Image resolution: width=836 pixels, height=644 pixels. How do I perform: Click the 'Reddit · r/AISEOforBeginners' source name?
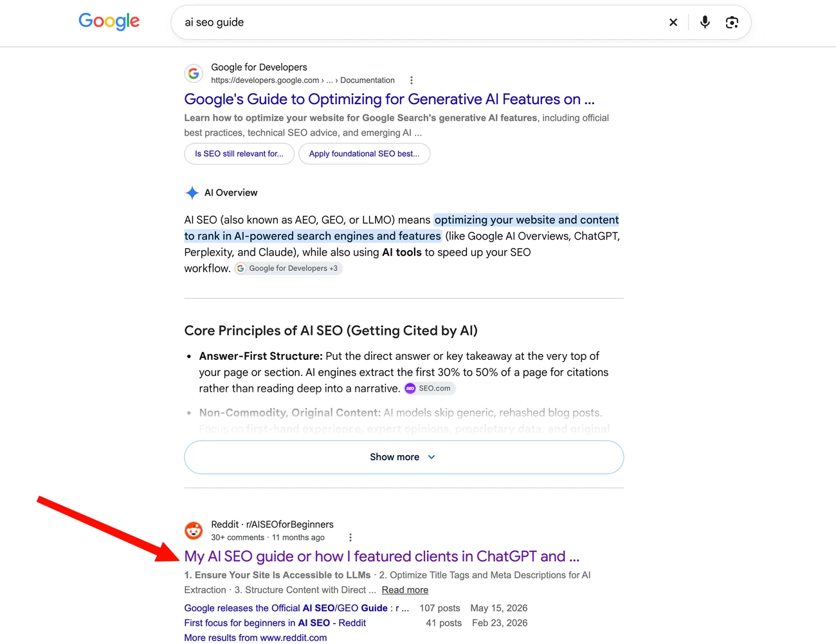pyautogui.click(x=273, y=524)
